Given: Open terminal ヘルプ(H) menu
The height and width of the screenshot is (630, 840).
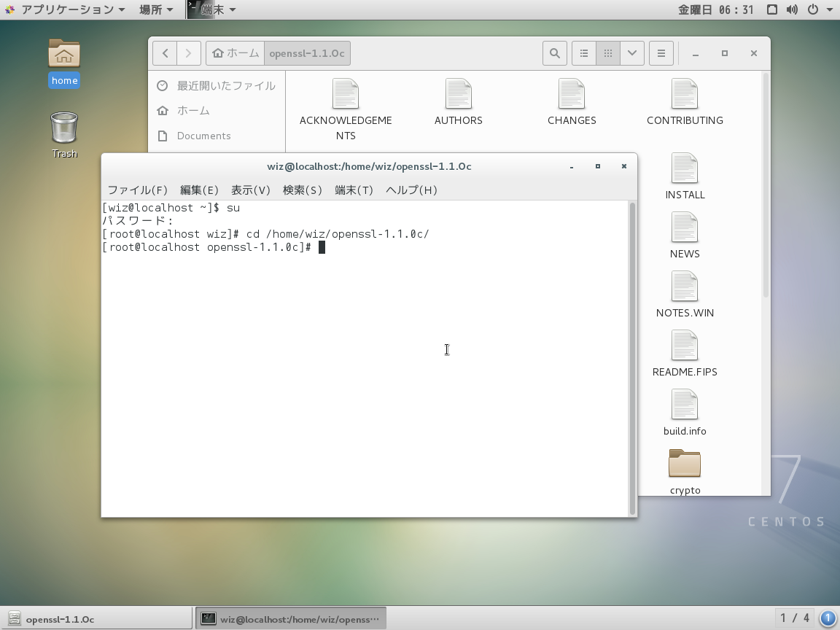Looking at the screenshot, I should [411, 190].
